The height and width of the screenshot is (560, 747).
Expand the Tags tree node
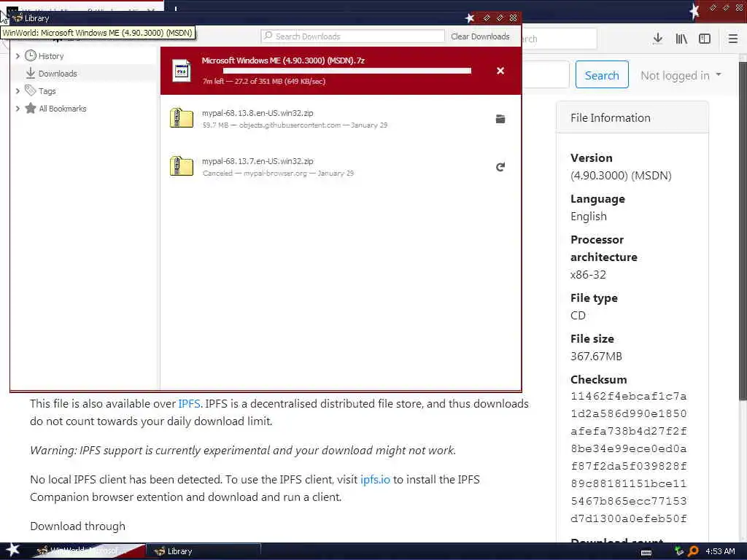click(18, 90)
